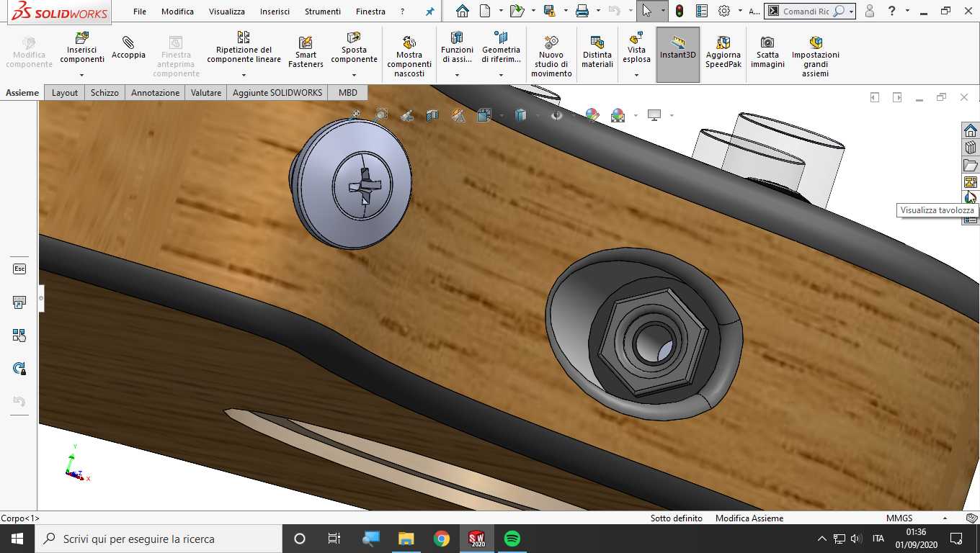The height and width of the screenshot is (553, 980).
Task: Click the Zoom to Fit icon in view toolbar
Action: click(355, 114)
